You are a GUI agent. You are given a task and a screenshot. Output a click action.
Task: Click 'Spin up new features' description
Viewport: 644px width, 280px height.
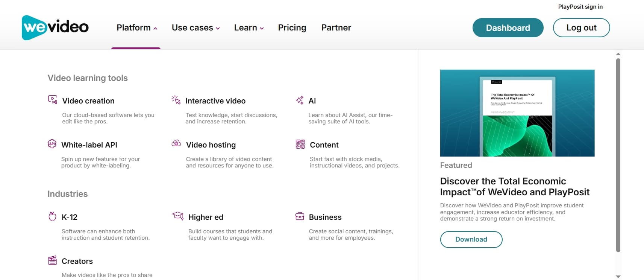[x=100, y=162]
